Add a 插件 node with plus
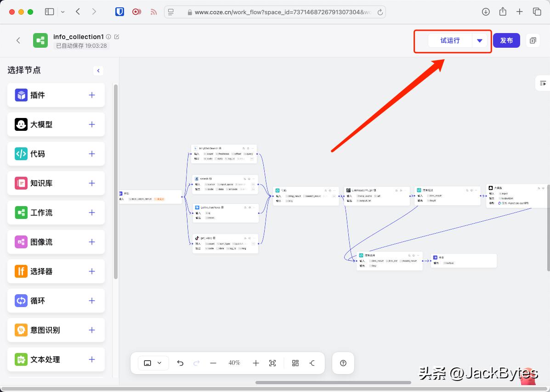Viewport: 550px width, 392px height. pyautogui.click(x=92, y=95)
